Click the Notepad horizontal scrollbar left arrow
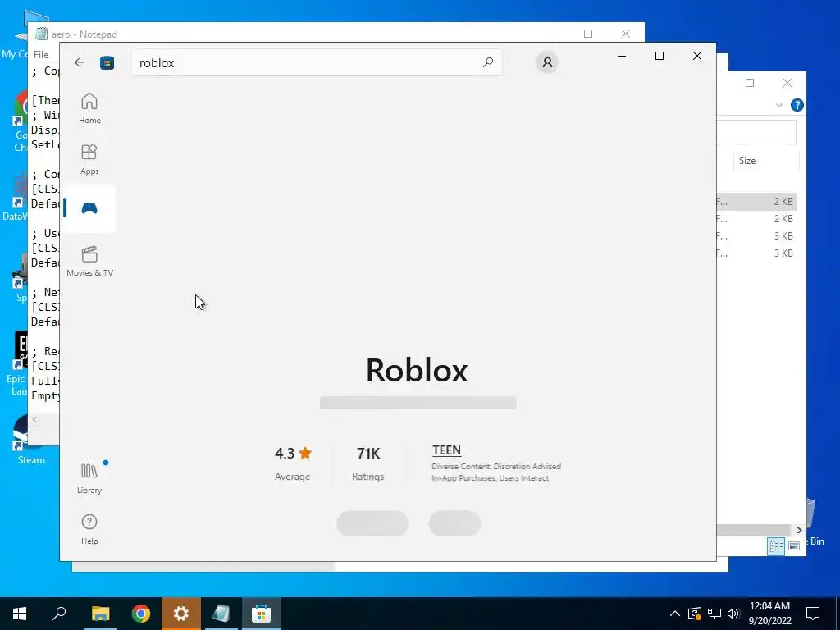The width and height of the screenshot is (840, 630). 34,419
